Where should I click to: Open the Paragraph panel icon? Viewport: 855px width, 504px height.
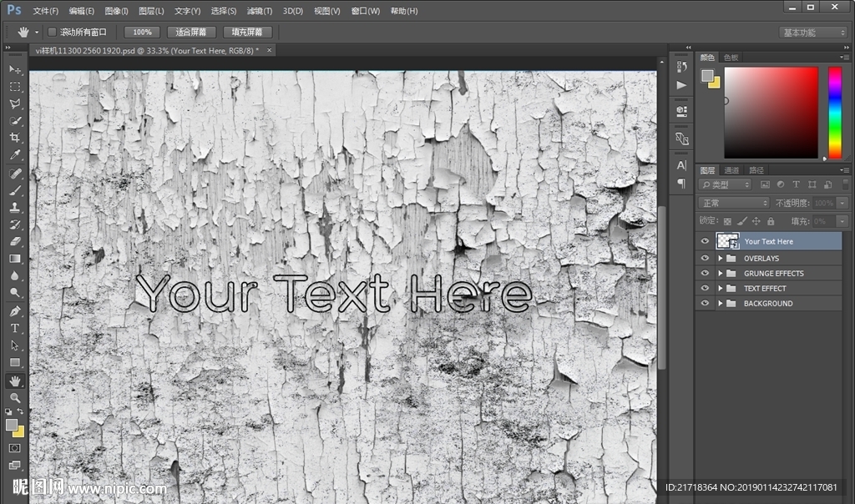(681, 183)
